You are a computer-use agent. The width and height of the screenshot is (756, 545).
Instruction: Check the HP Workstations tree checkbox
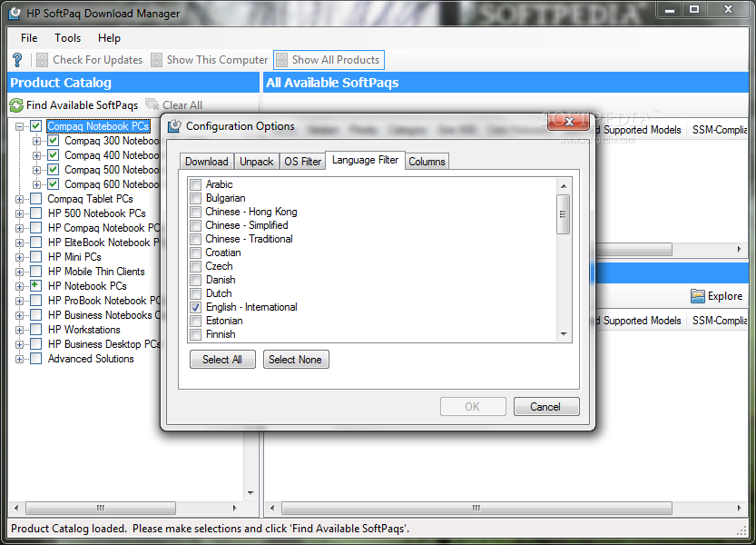point(36,330)
